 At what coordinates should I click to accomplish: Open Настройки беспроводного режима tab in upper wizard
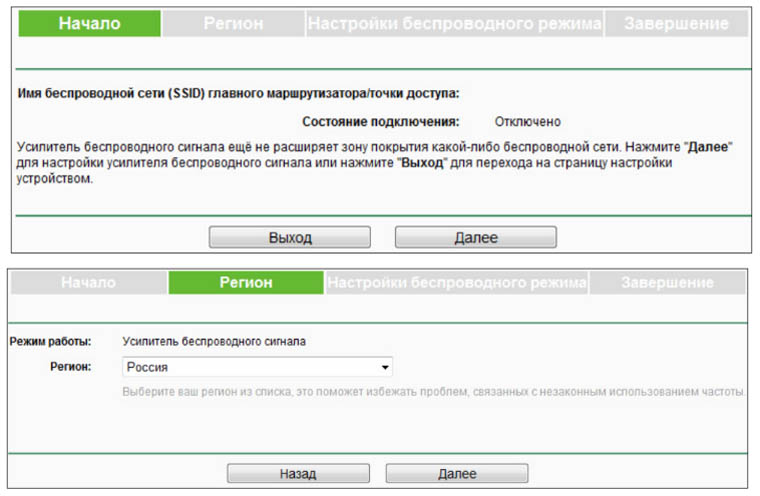(455, 23)
